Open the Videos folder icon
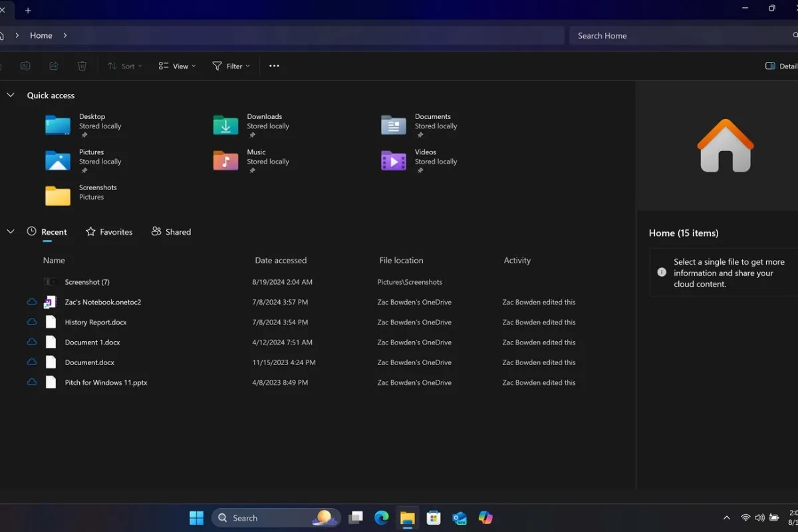 [x=394, y=161]
